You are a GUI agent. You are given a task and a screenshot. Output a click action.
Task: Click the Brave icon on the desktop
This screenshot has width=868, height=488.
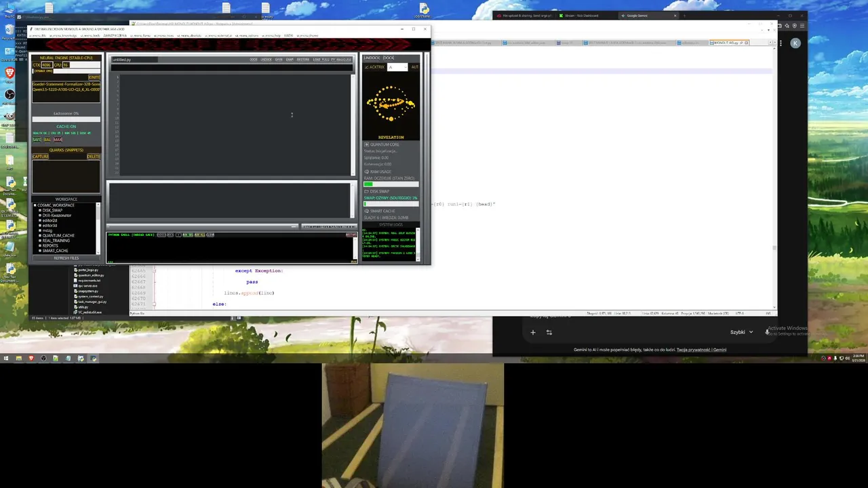pos(9,73)
